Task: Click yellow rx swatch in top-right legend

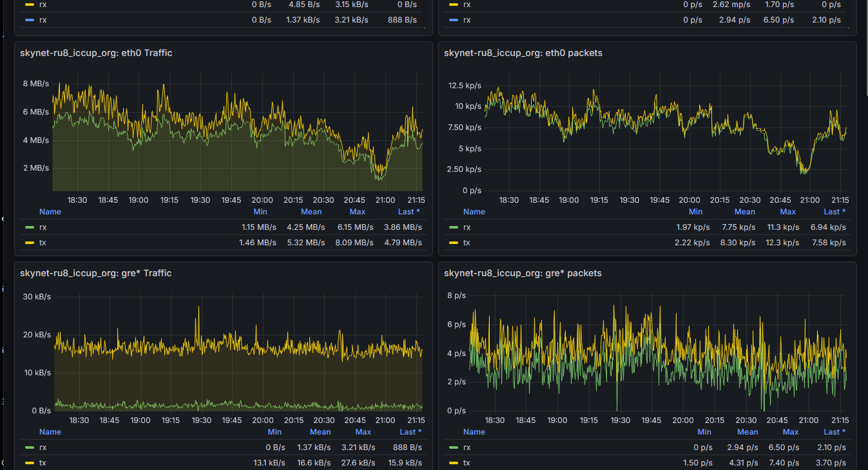Action: tap(454, 5)
